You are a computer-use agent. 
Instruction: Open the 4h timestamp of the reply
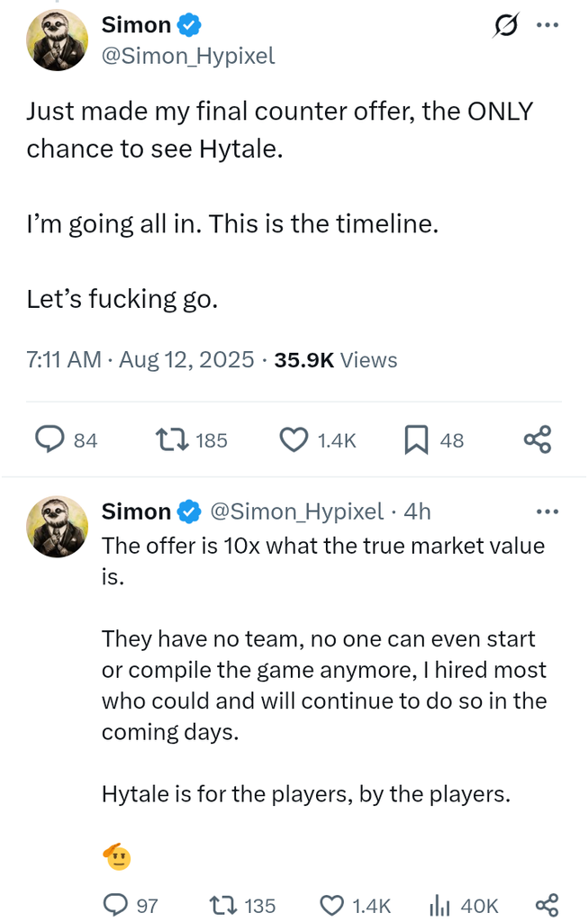tap(417, 511)
